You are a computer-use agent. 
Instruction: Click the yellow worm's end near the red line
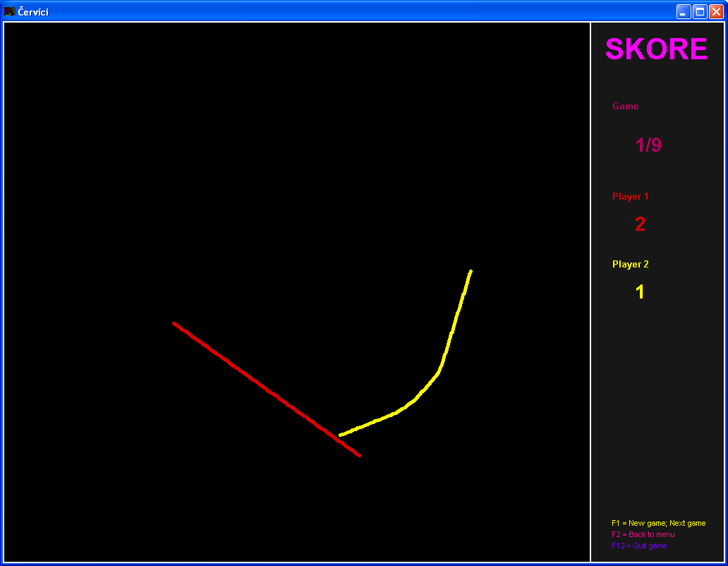pos(341,435)
